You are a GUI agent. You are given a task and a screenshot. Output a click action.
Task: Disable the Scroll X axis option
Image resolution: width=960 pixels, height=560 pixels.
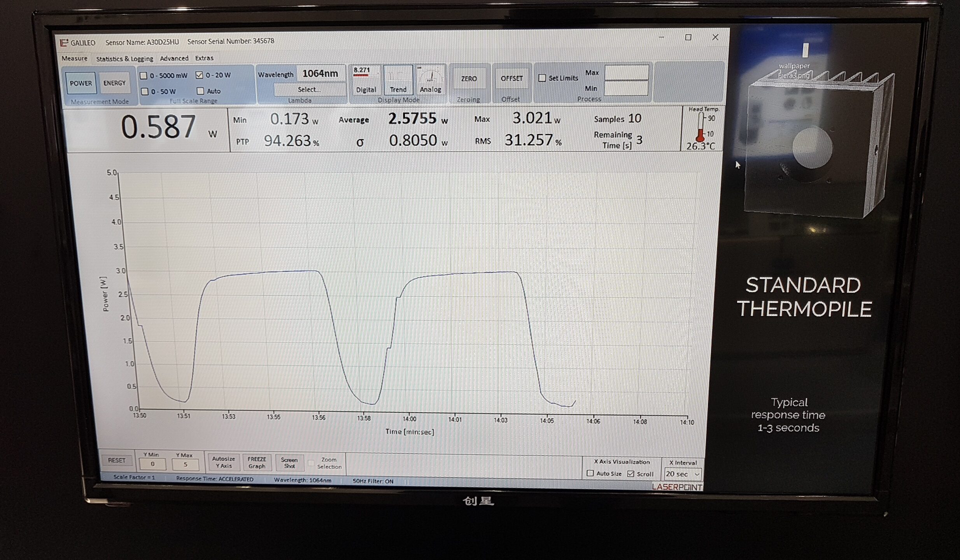pos(631,474)
